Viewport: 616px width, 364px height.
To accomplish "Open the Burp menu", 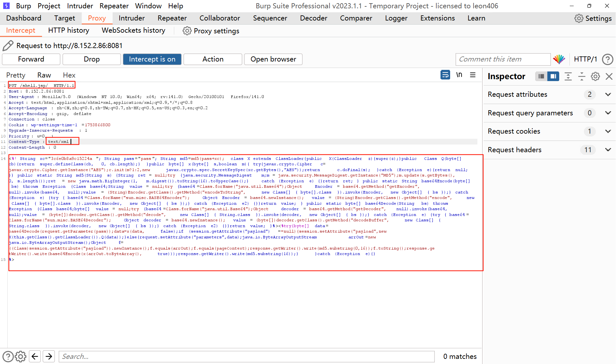I will (23, 6).
